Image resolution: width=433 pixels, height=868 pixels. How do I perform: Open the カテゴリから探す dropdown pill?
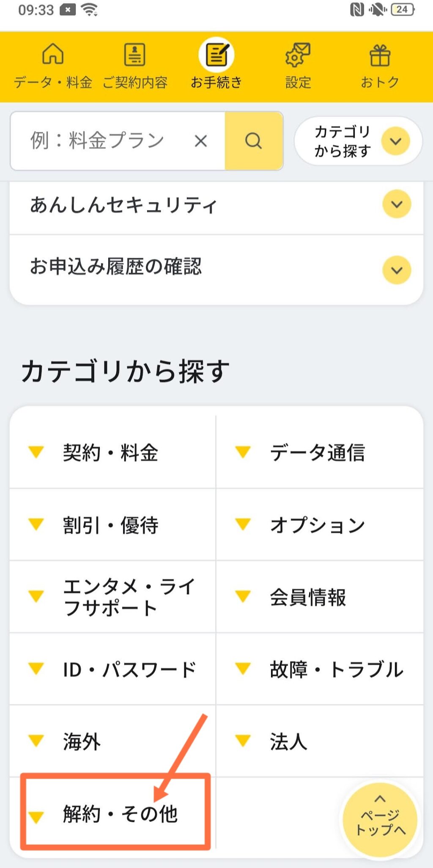[x=358, y=141]
